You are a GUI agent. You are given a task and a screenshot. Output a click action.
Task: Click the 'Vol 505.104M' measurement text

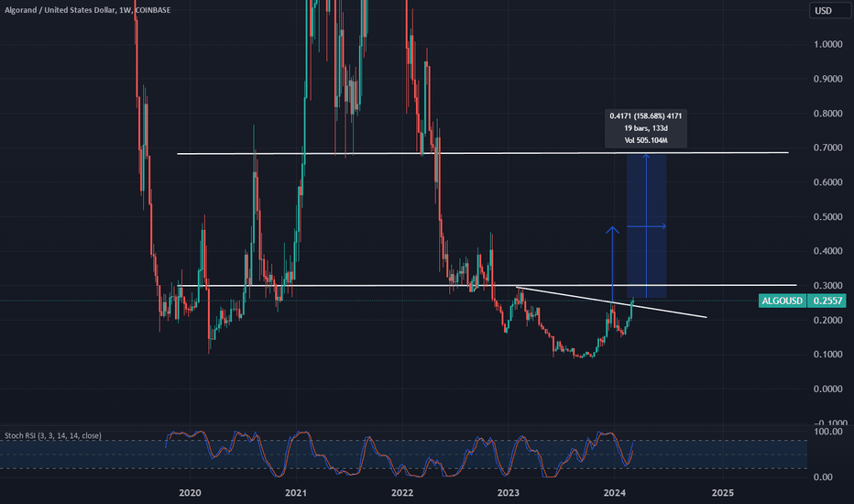tap(646, 140)
